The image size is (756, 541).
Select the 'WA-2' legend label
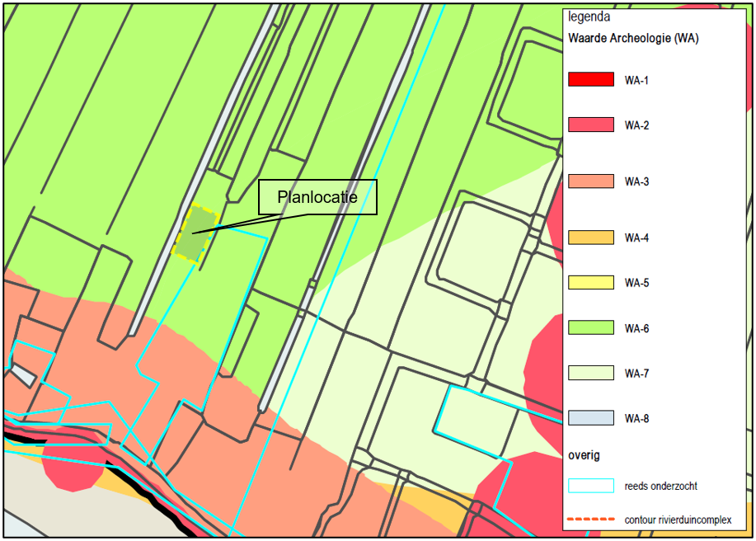[636, 125]
